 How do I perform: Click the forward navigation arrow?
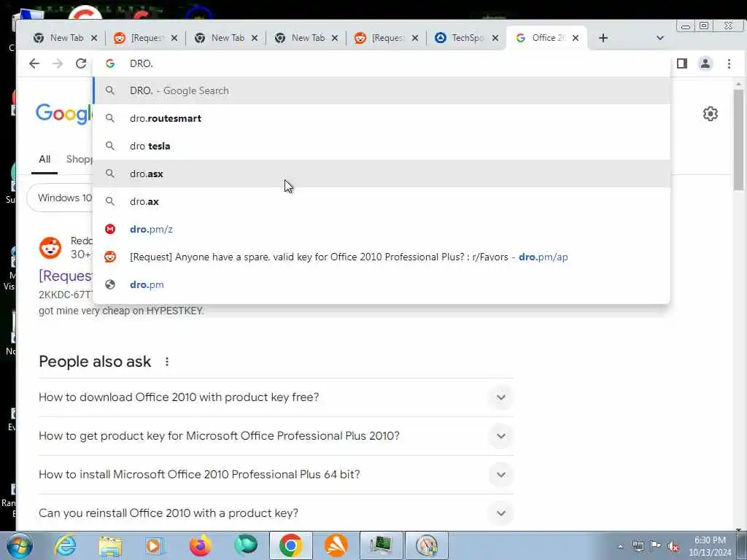pyautogui.click(x=57, y=63)
